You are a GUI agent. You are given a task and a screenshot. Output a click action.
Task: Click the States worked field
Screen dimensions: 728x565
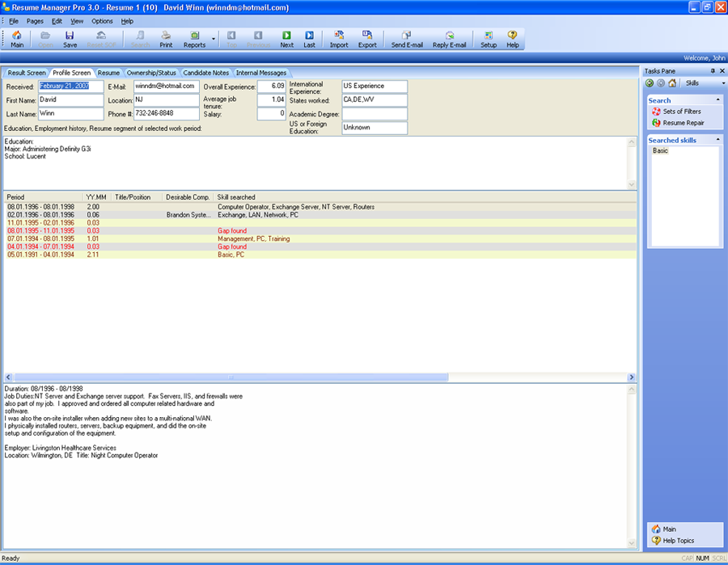coord(375,99)
